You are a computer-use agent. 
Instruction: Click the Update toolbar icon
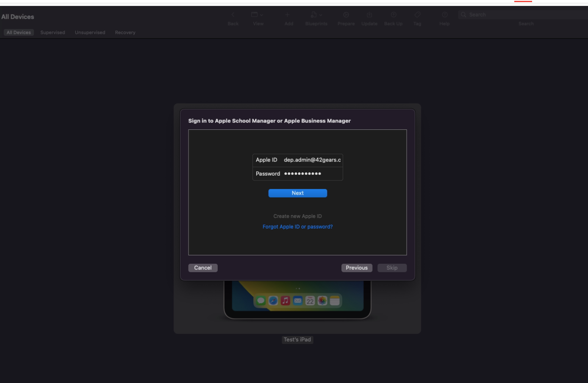click(369, 15)
